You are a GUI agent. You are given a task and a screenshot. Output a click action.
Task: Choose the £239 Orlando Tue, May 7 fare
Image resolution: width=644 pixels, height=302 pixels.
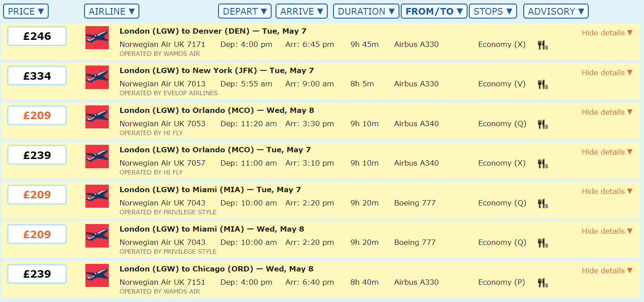[x=37, y=155]
